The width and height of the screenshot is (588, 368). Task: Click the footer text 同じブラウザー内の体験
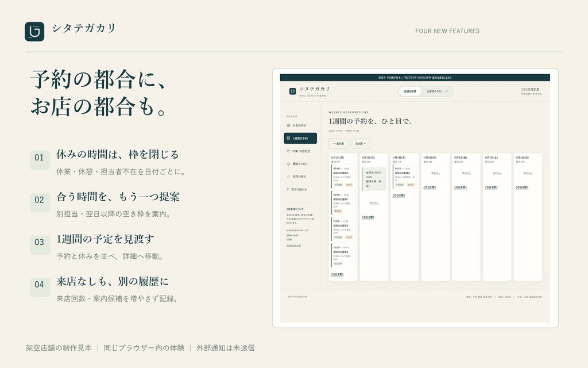pyautogui.click(x=144, y=348)
